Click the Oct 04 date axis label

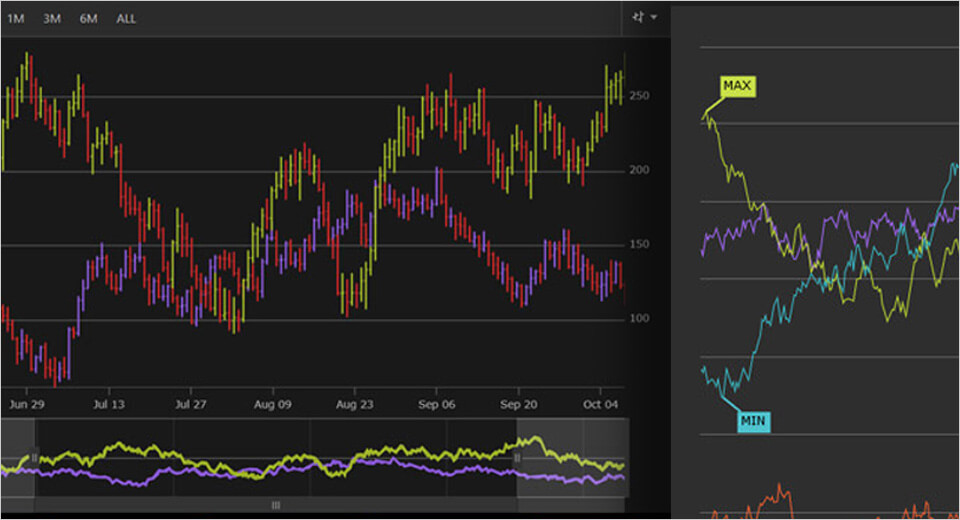tap(601, 405)
